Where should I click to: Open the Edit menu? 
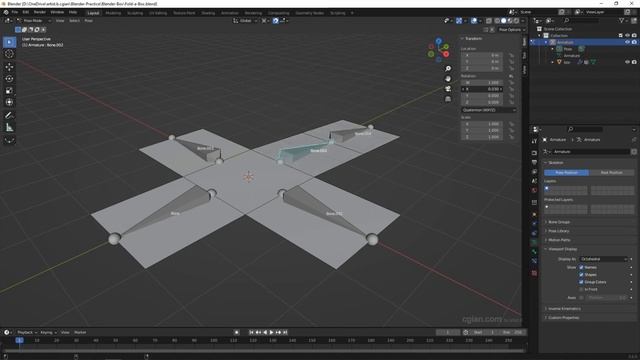(26, 12)
